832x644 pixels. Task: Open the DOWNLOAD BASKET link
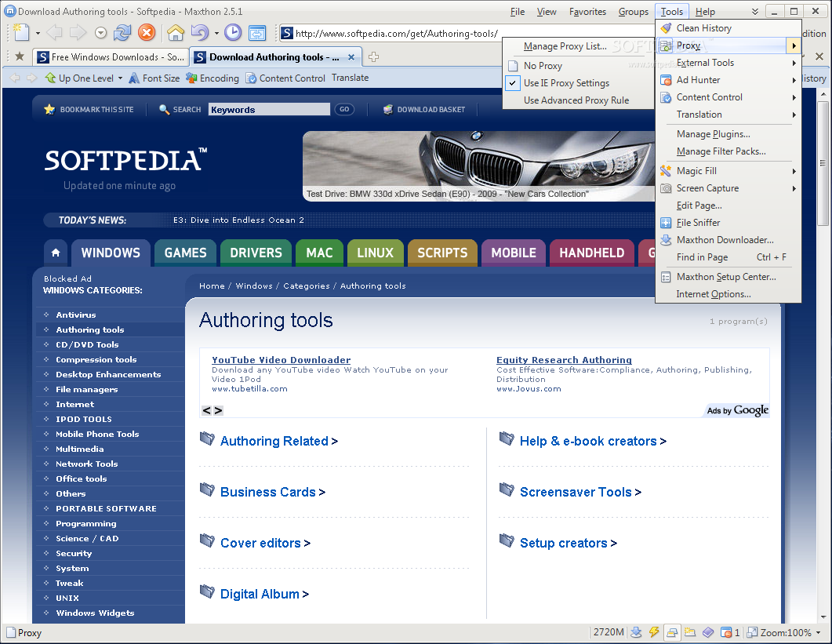[424, 109]
